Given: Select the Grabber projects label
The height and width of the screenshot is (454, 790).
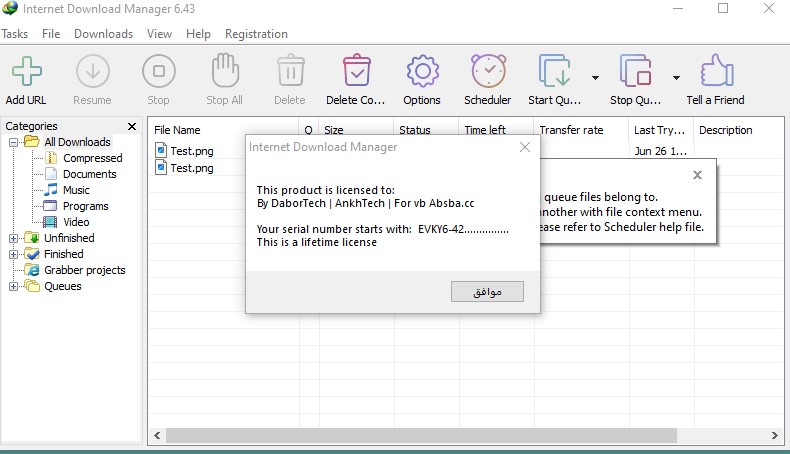Looking at the screenshot, I should coord(85,270).
